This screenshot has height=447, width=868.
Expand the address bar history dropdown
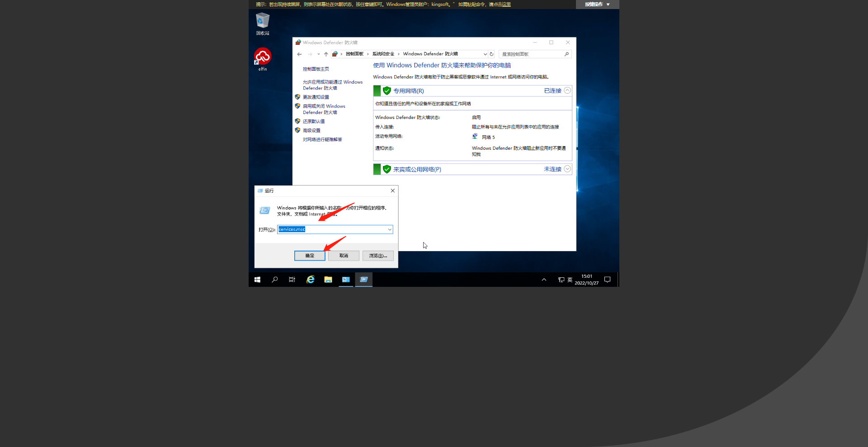[485, 54]
